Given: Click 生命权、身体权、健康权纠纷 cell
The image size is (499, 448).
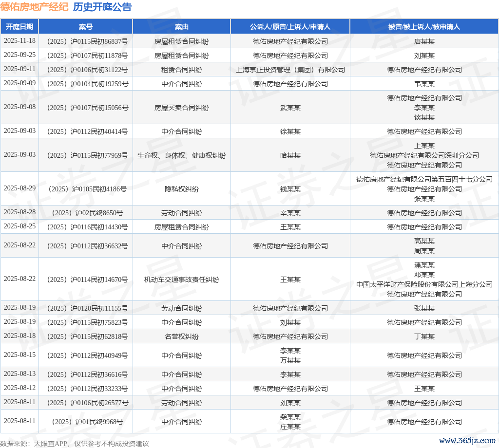Looking at the screenshot, I should coord(182,155).
